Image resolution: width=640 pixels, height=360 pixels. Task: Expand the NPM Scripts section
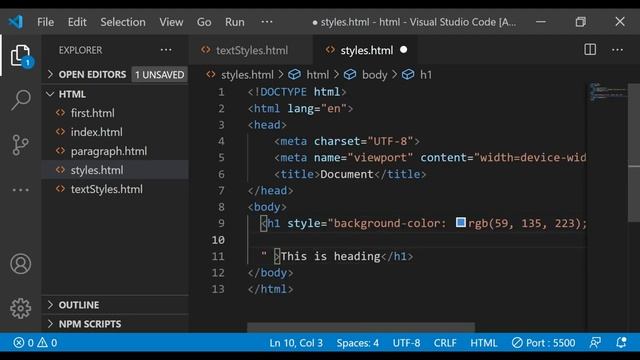pos(115,324)
